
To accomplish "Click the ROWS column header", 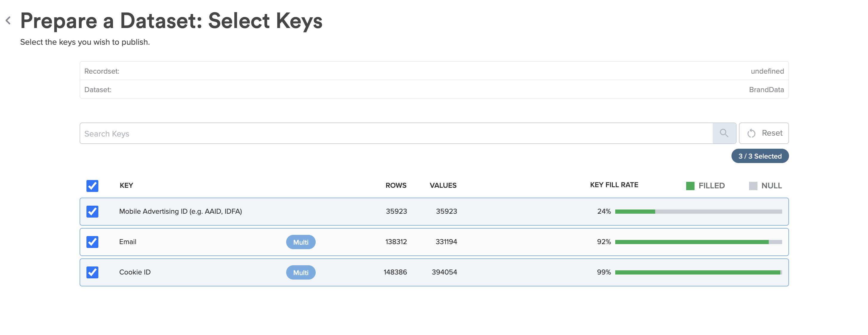I will click(396, 185).
